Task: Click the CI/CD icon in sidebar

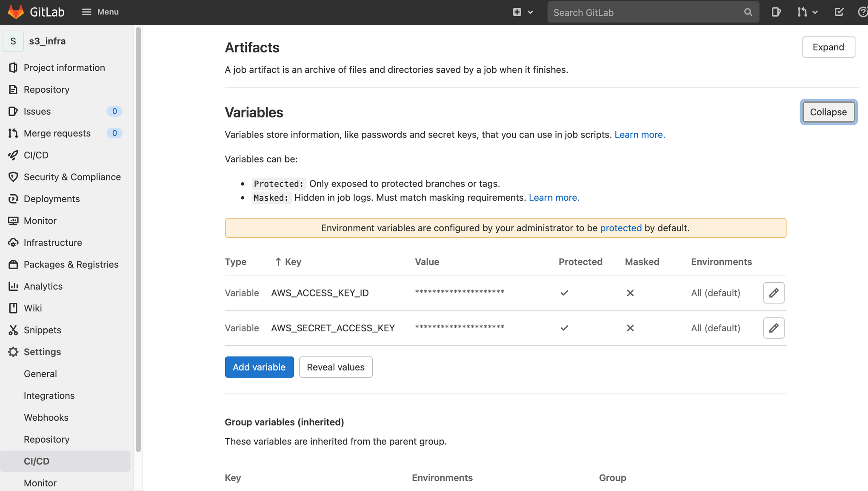Action: click(13, 155)
